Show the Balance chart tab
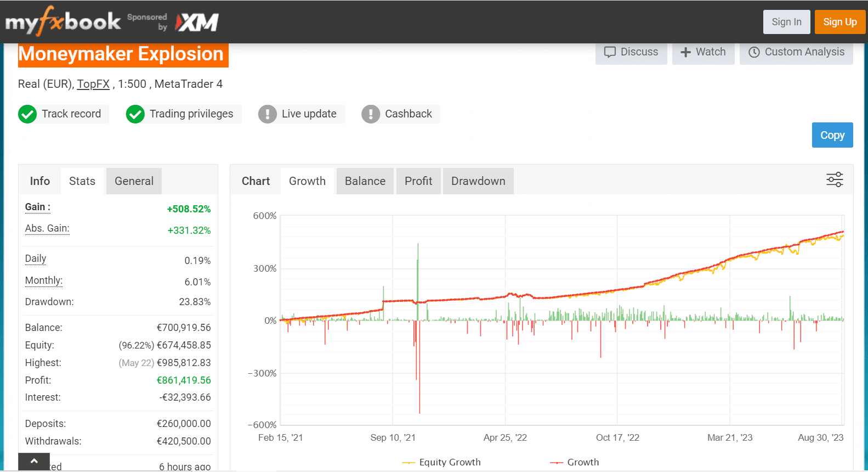This screenshot has height=472, width=868. click(365, 181)
